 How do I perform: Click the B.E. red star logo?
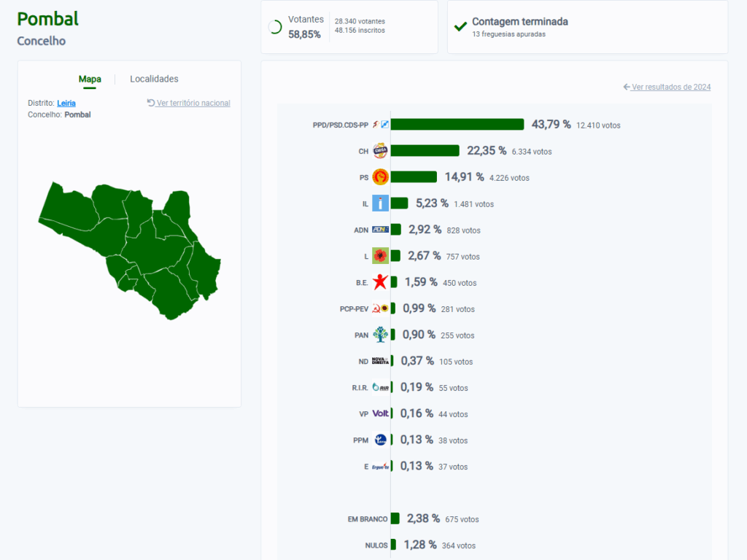pyautogui.click(x=380, y=282)
